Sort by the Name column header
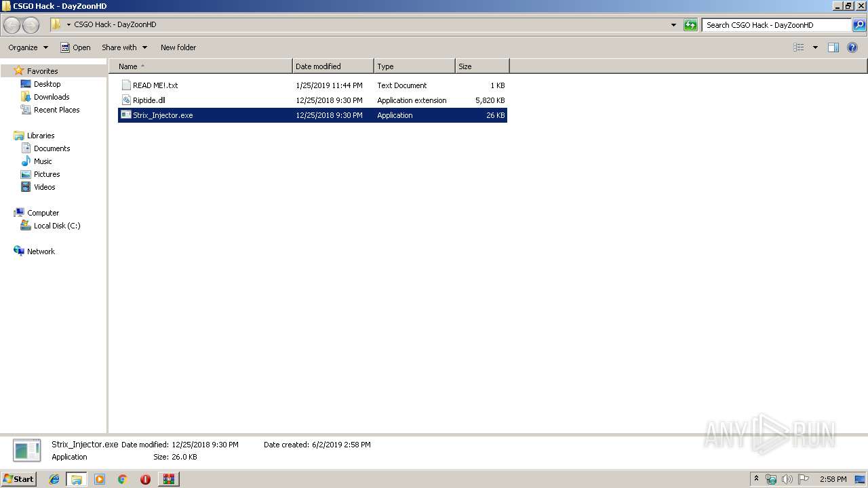868x488 pixels. point(200,66)
